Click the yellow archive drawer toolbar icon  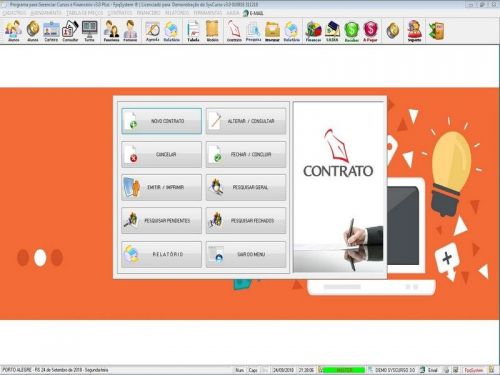point(272,31)
